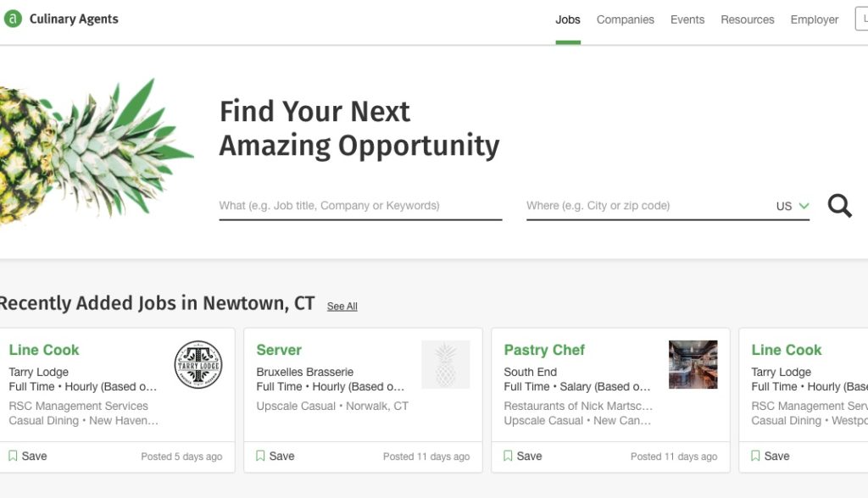Open the Events navigation item
This screenshot has width=868, height=498.
[687, 20]
